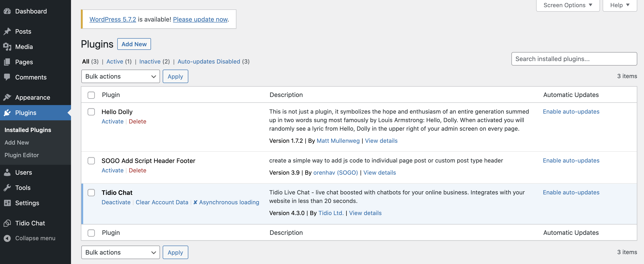Focus the Search installed plugins field
644x264 pixels.
coord(574,59)
